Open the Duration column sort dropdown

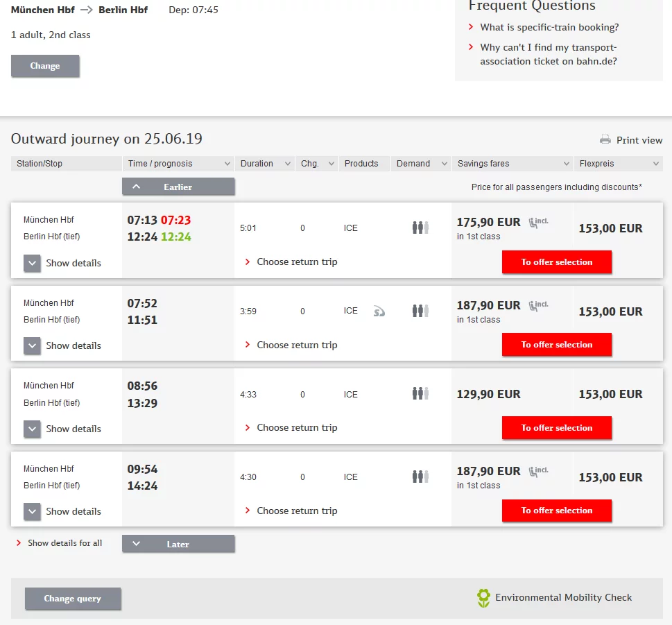287,164
